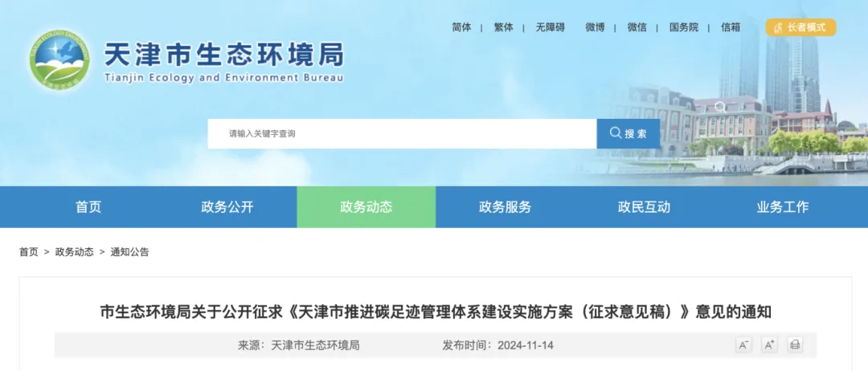This screenshot has width=868, height=371.
Task: Open 政民互动 navigation tab
Action: (x=644, y=207)
